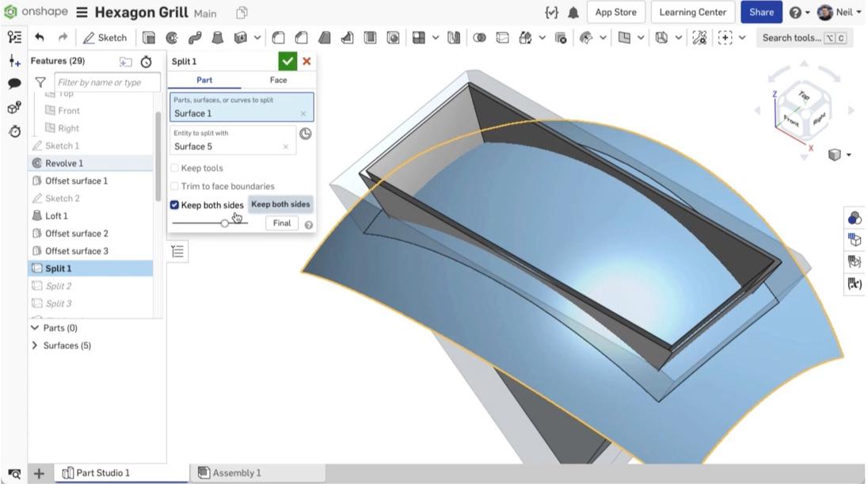Select the Shell tool
This screenshot has width=868, height=484.
370,37
